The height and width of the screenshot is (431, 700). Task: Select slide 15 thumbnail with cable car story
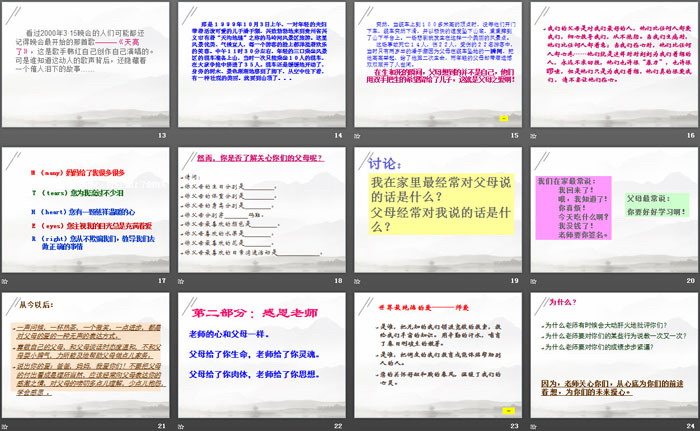438,65
